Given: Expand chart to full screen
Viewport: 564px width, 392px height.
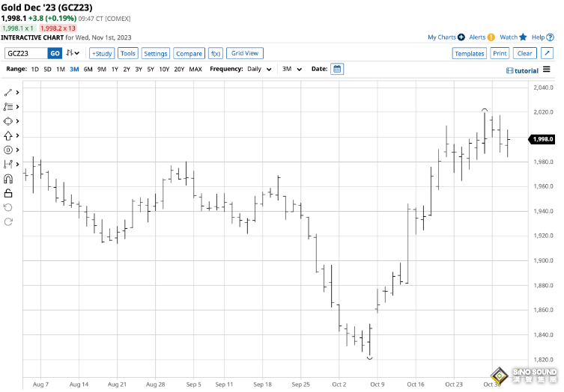Looking at the screenshot, I should tap(548, 53).
